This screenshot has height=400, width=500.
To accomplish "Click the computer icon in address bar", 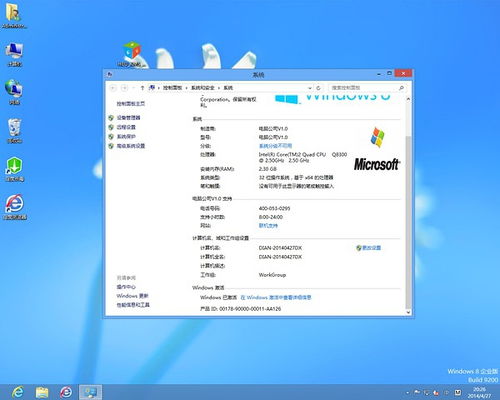I will tap(152, 88).
